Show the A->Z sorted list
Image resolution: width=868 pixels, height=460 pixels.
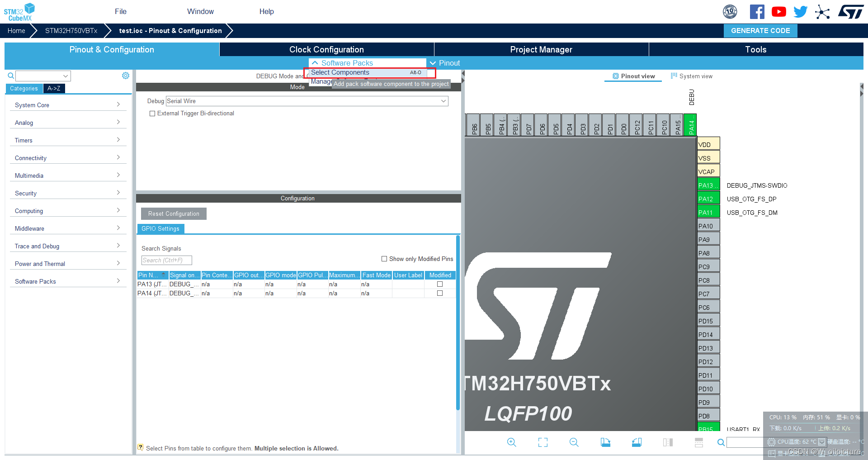click(x=54, y=89)
